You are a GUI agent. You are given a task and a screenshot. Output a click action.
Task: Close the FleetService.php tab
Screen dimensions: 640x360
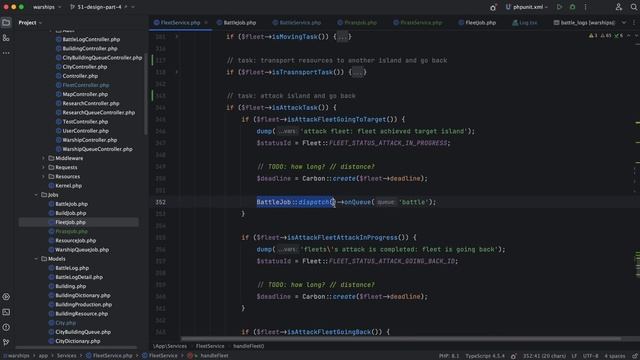[206, 23]
